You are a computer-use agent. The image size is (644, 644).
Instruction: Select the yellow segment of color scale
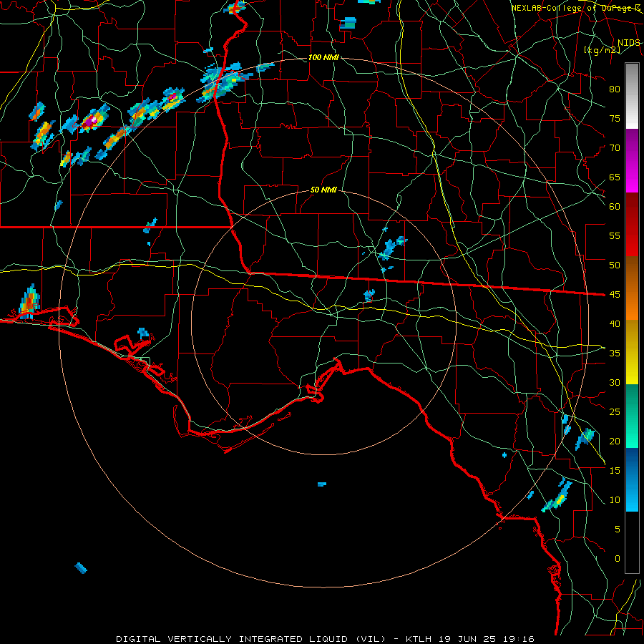point(632,352)
